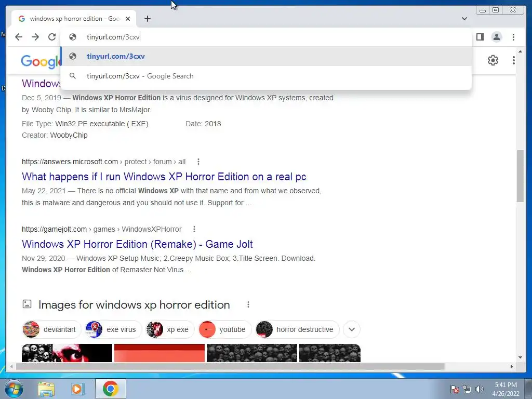Open the network tray icon
532x399 pixels.
(x=467, y=389)
